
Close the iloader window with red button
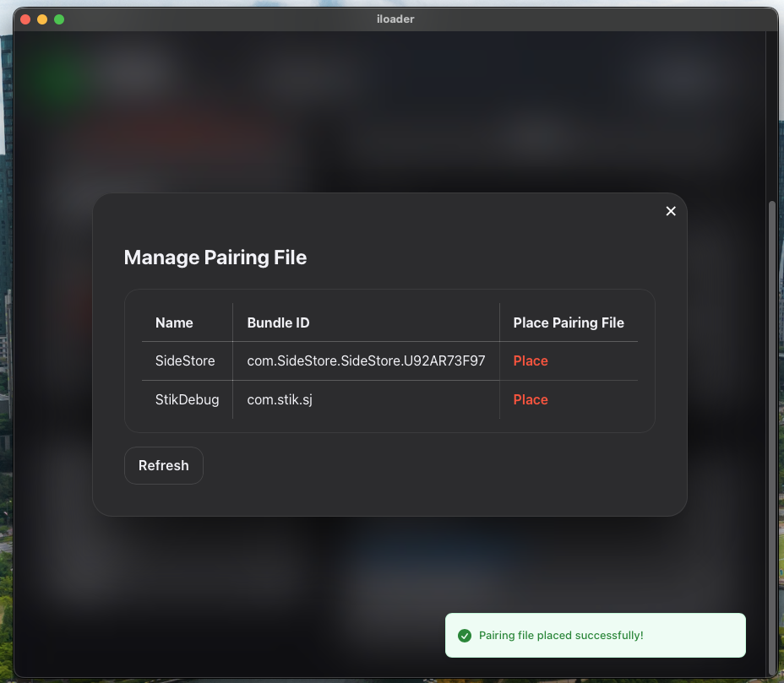point(25,19)
